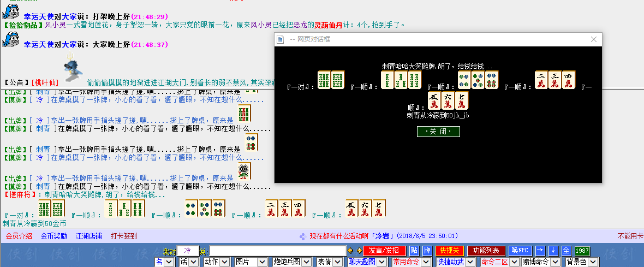Click the 二萬 tile in chat log
This screenshot has height=267, width=644.
[x=271, y=208]
